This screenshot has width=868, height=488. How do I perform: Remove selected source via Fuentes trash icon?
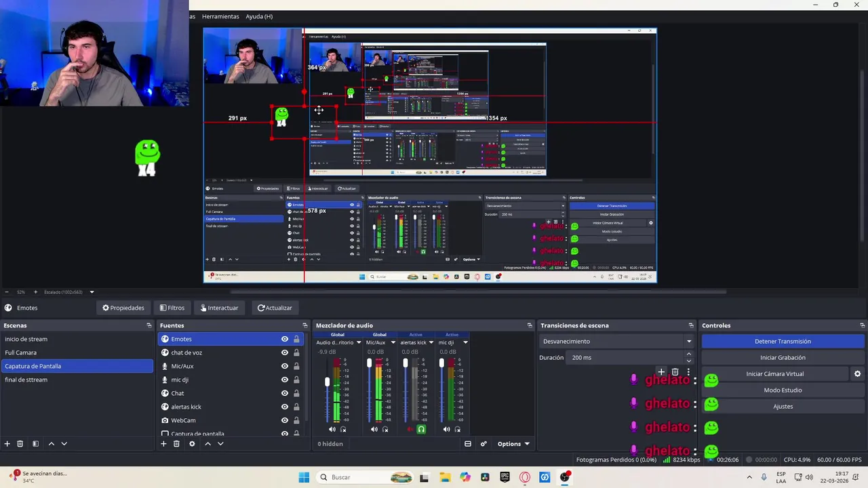point(176,444)
